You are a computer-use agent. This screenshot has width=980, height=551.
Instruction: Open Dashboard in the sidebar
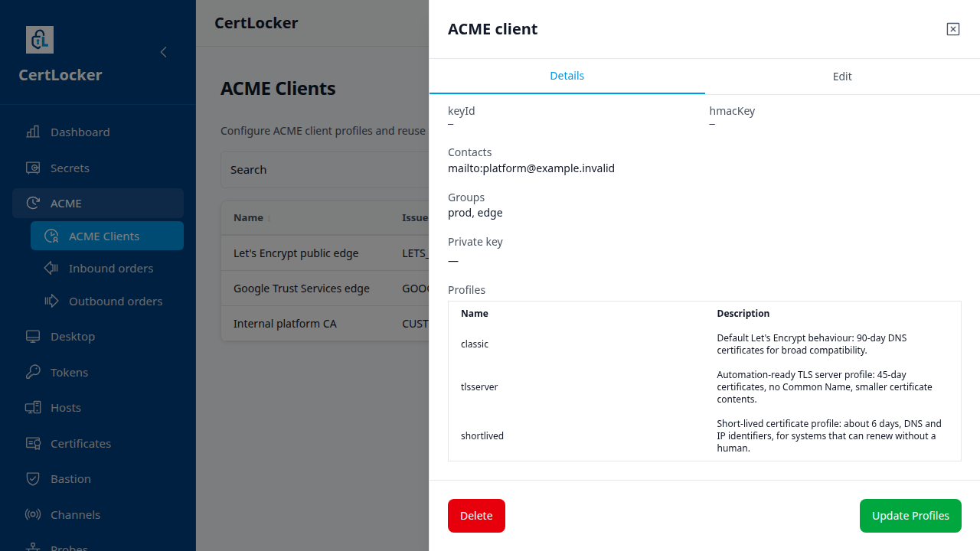pyautogui.click(x=98, y=132)
